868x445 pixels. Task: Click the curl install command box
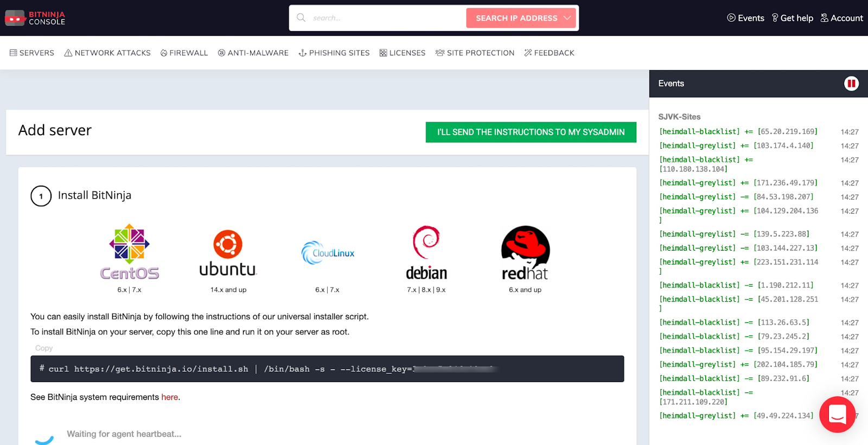point(327,369)
